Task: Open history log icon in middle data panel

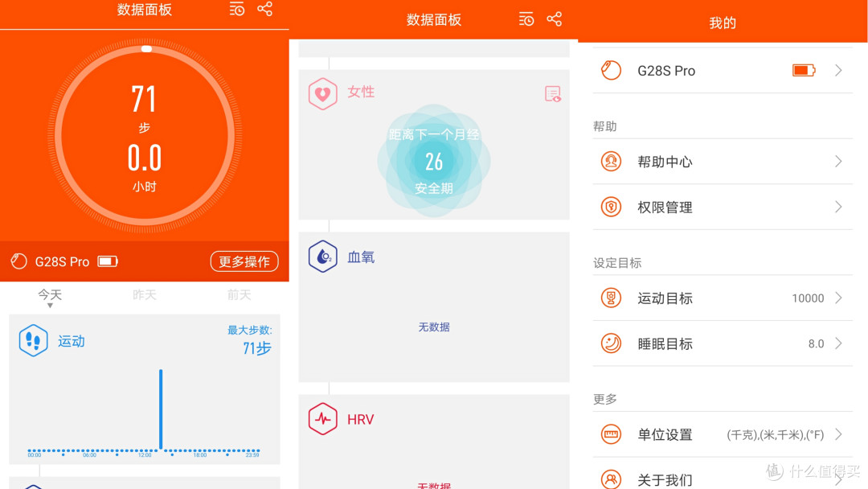Action: click(x=526, y=19)
